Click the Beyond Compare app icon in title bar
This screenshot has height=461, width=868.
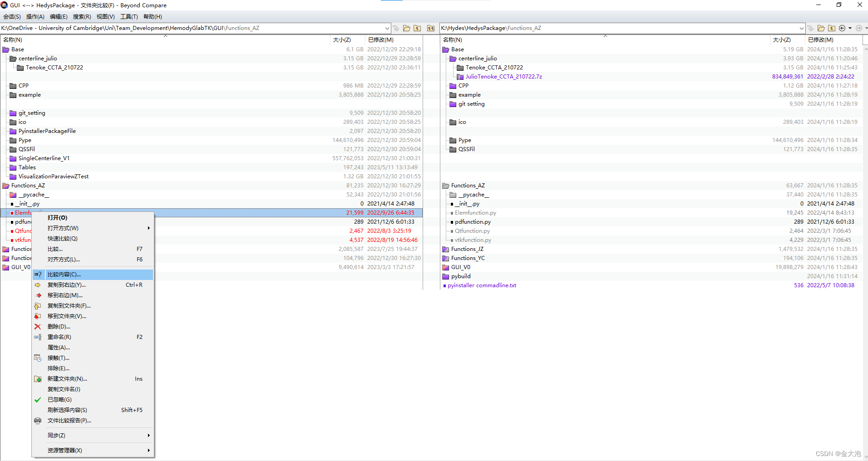click(x=5, y=5)
